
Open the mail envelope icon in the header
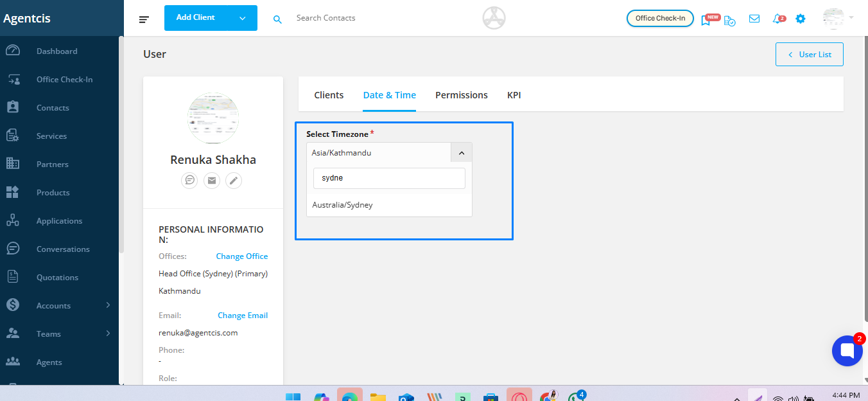point(754,19)
